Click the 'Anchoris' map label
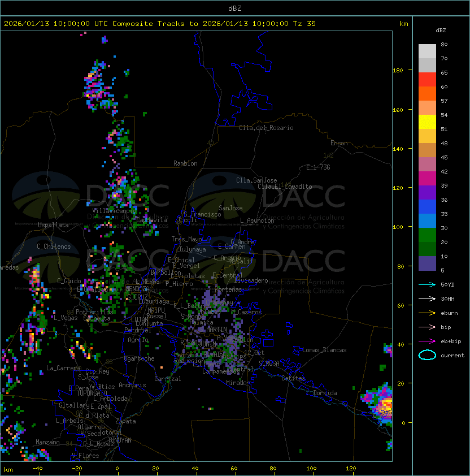470x476 pixels. (132, 385)
